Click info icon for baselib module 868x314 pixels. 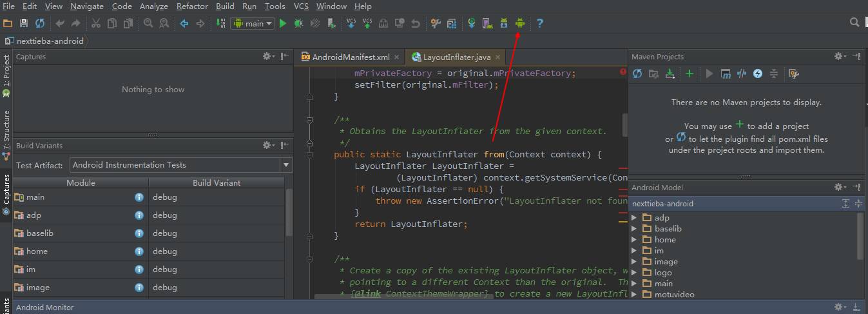[139, 233]
